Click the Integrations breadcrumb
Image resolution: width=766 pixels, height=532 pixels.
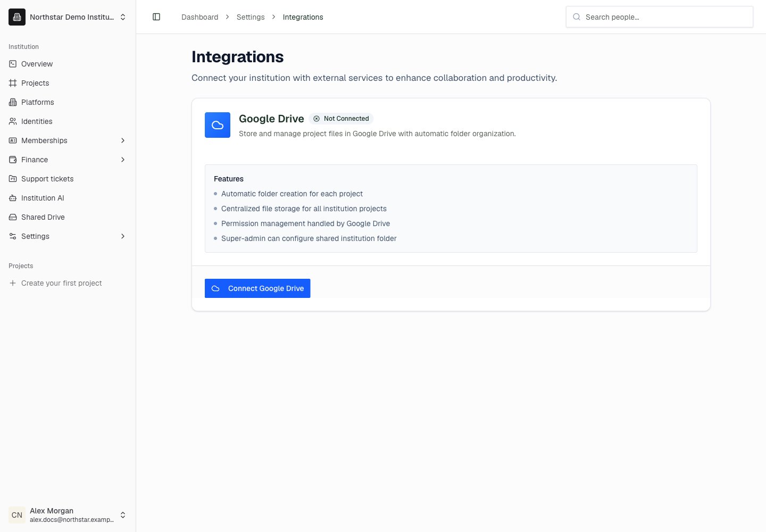303,17
